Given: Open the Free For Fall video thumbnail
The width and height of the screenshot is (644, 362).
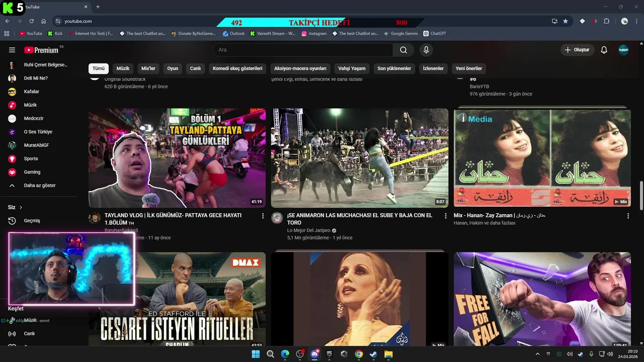Looking at the screenshot, I should [x=542, y=299].
